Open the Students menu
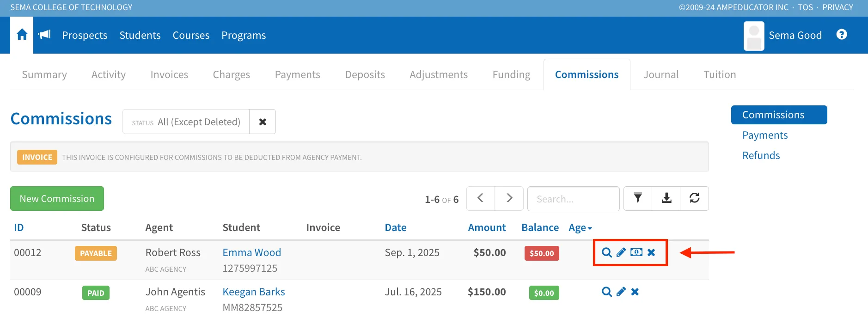Viewport: 868px width, 318px height. coord(140,35)
